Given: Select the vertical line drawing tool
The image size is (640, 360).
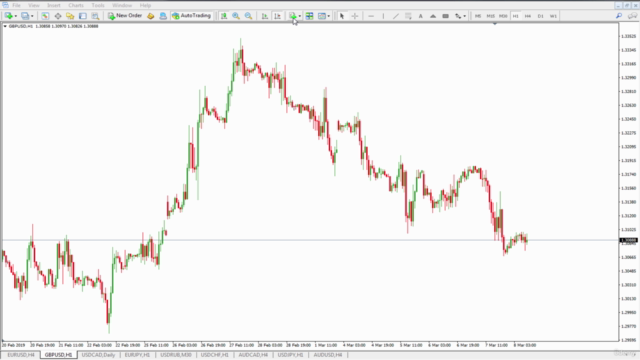Looking at the screenshot, I should pyautogui.click(x=383, y=16).
